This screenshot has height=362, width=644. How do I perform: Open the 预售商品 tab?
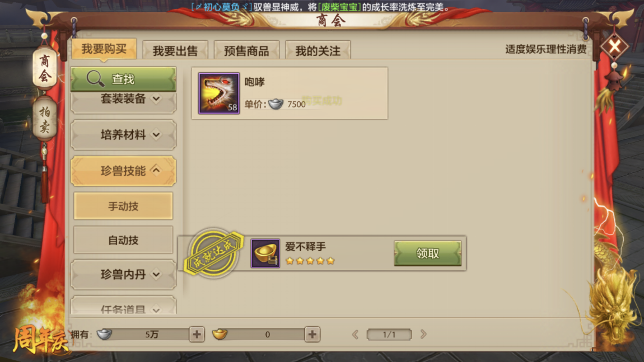(246, 50)
